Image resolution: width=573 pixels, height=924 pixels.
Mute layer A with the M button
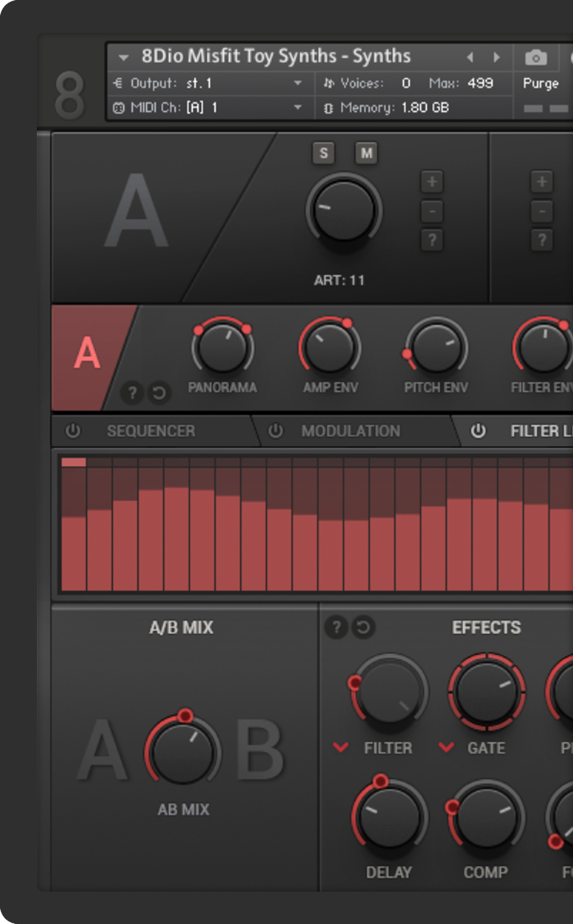[367, 153]
